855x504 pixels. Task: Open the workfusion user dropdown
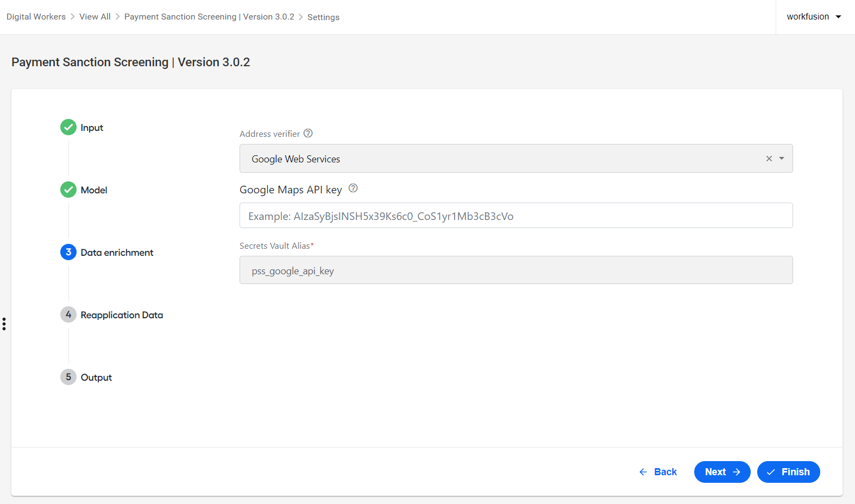point(814,17)
